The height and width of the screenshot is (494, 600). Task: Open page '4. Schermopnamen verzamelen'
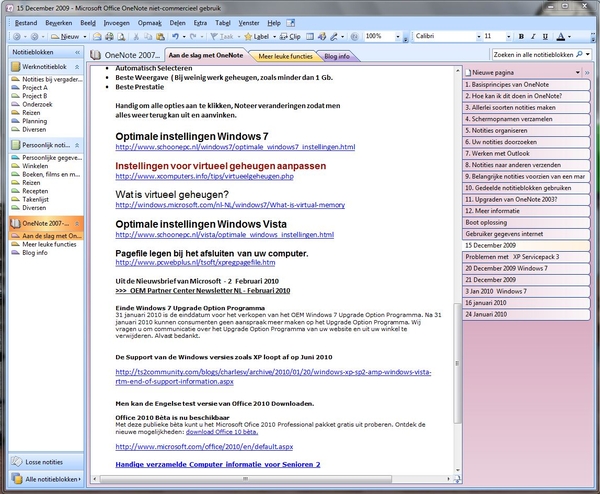pyautogui.click(x=526, y=119)
